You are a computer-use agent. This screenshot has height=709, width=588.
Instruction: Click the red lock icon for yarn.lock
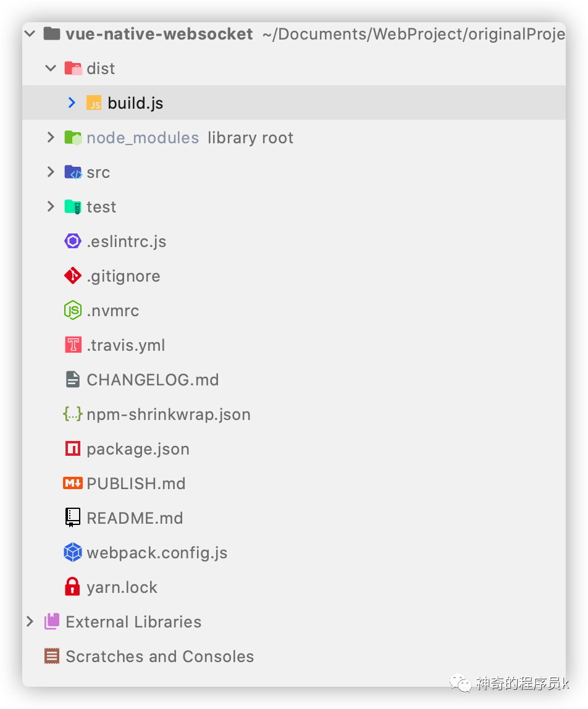[72, 587]
